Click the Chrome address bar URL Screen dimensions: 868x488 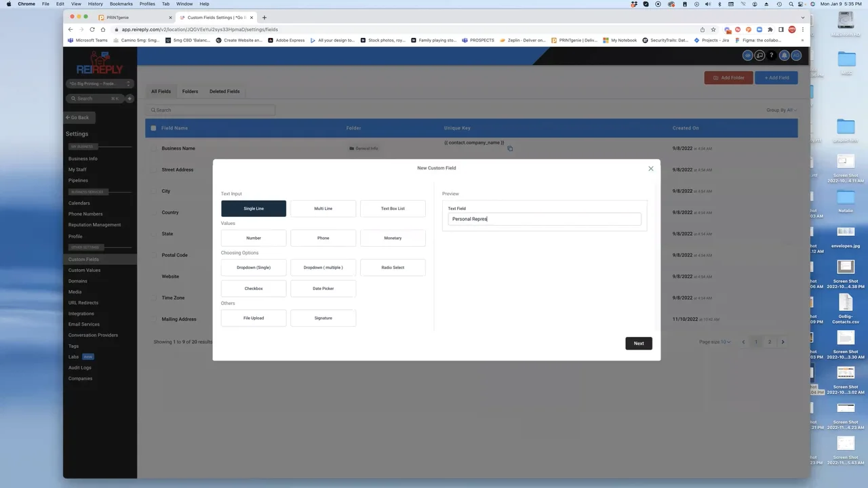200,30
